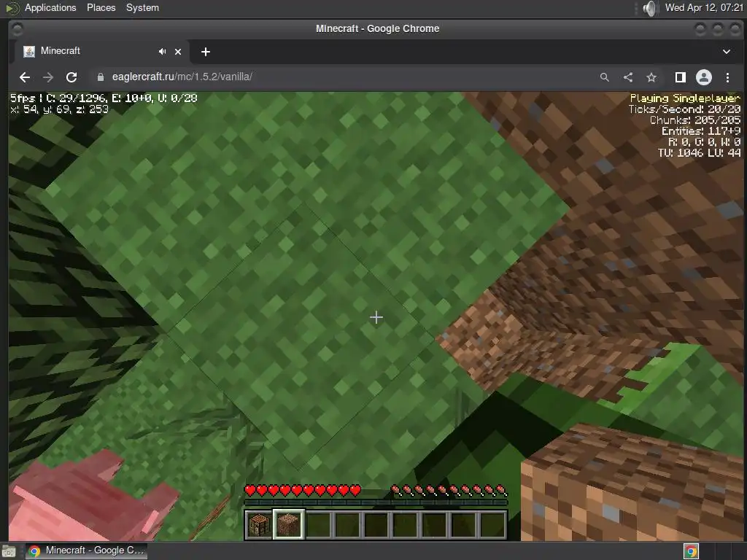Open a new tab with the plus button
Screen dimensions: 747x560
[x=205, y=52]
